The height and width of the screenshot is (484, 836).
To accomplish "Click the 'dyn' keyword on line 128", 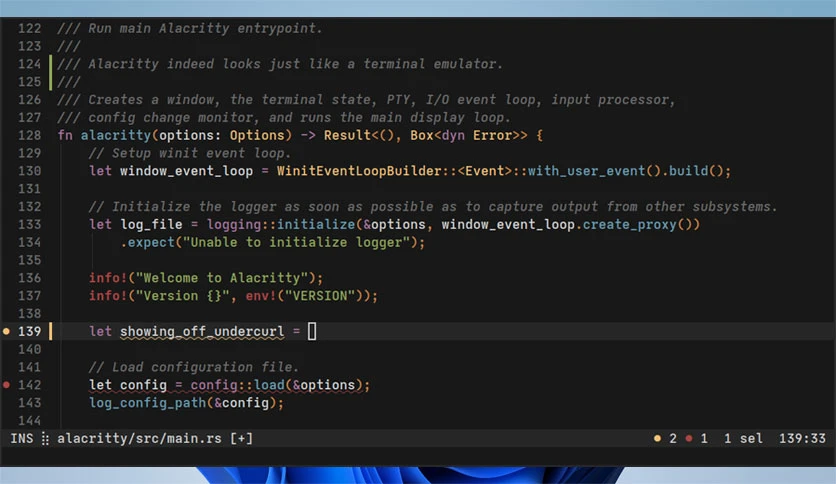I will [x=453, y=135].
